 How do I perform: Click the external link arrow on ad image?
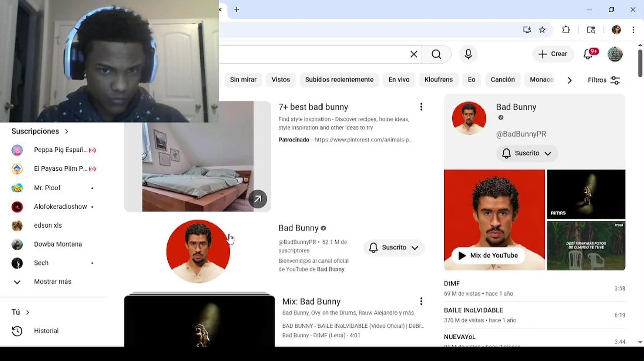pyautogui.click(x=258, y=199)
